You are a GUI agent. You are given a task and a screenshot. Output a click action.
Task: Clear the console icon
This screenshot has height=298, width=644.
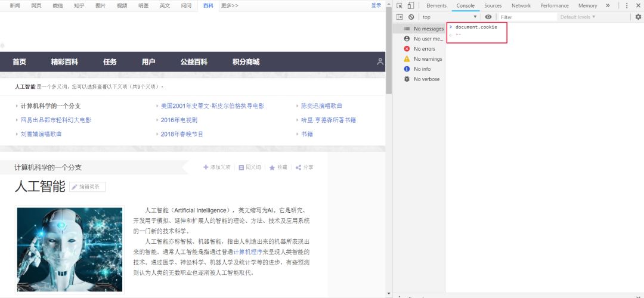411,17
